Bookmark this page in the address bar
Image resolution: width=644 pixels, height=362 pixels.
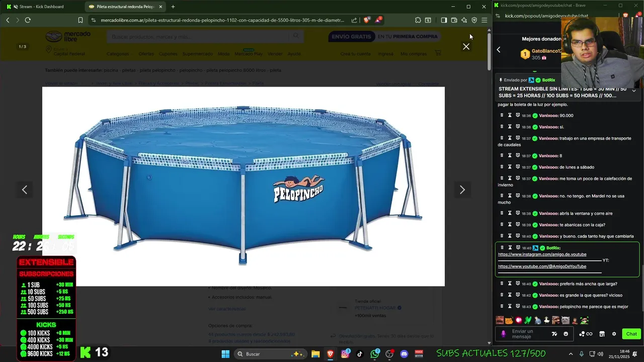click(x=80, y=20)
